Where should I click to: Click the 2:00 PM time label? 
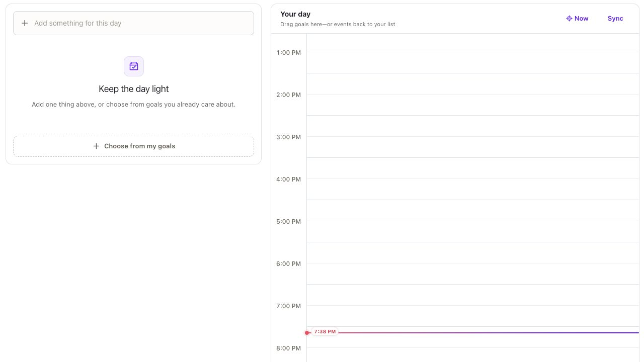tap(288, 95)
